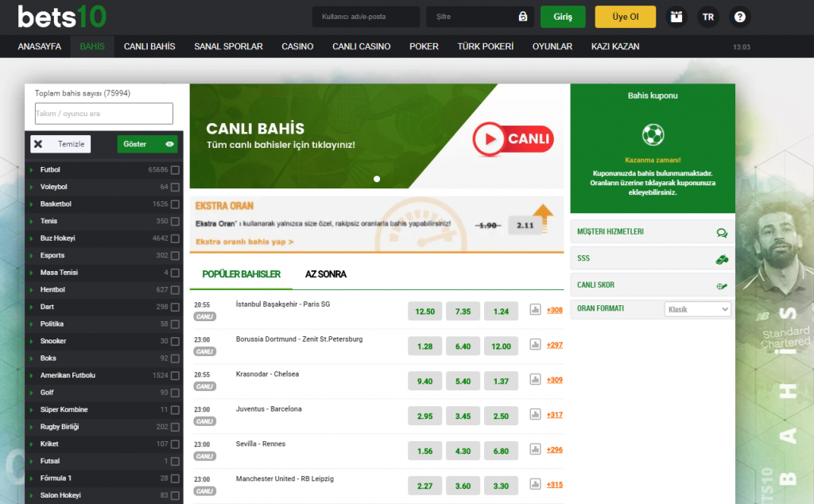The image size is (814, 504).
Task: Tick the Buz Hokeyi checkbox
Action: click(x=175, y=238)
